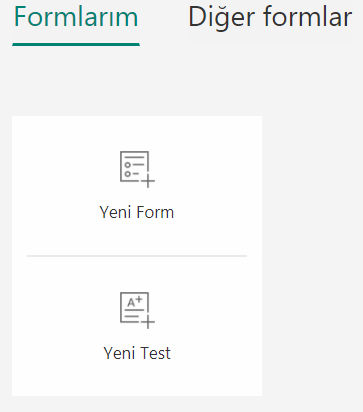Viewport: 363px width, 412px height.
Task: Click the divider between Yeni Form and Yeni Test
Action: click(137, 256)
